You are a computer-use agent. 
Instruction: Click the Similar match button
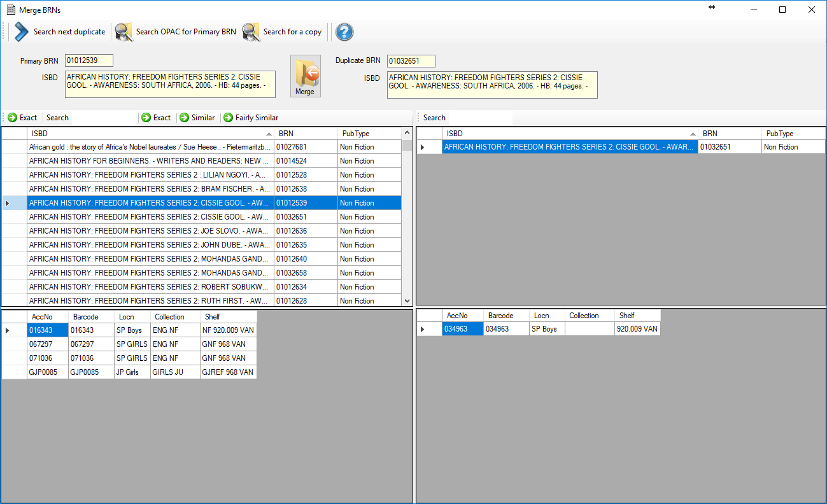(x=197, y=118)
